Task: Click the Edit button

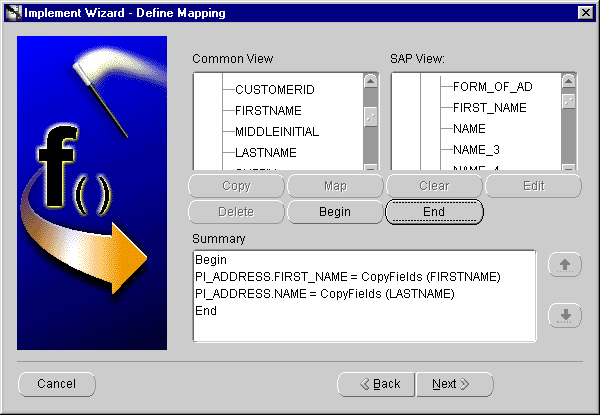Action: click(533, 186)
